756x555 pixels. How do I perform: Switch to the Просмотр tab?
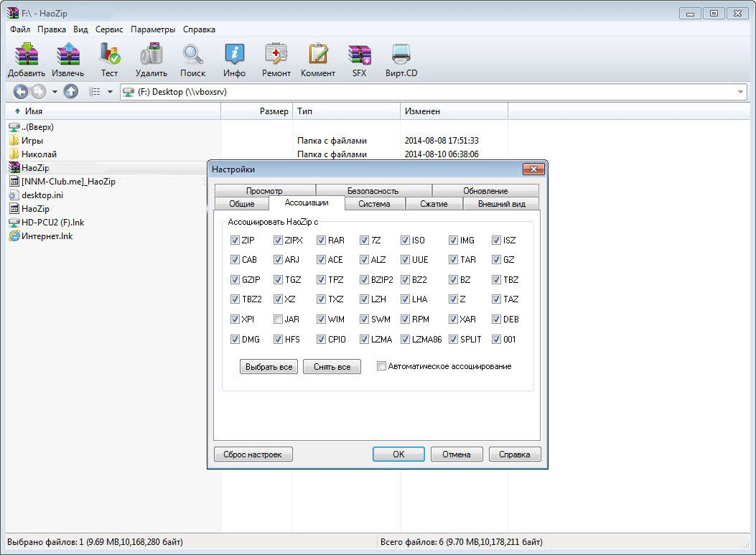(265, 190)
